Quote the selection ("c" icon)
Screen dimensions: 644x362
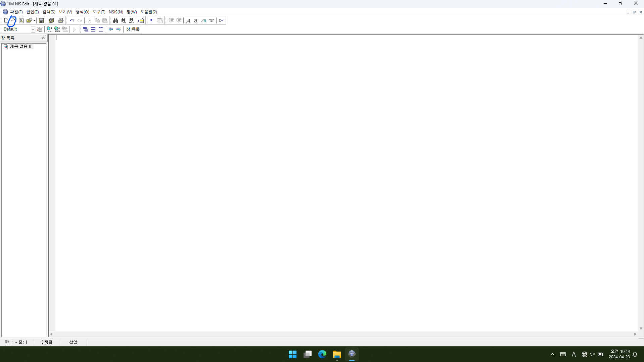click(212, 20)
